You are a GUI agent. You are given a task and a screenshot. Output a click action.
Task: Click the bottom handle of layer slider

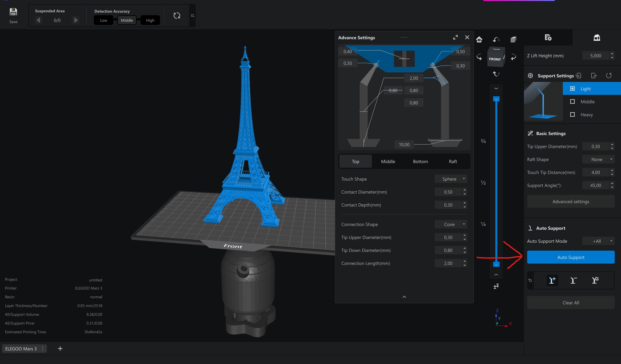tap(496, 264)
